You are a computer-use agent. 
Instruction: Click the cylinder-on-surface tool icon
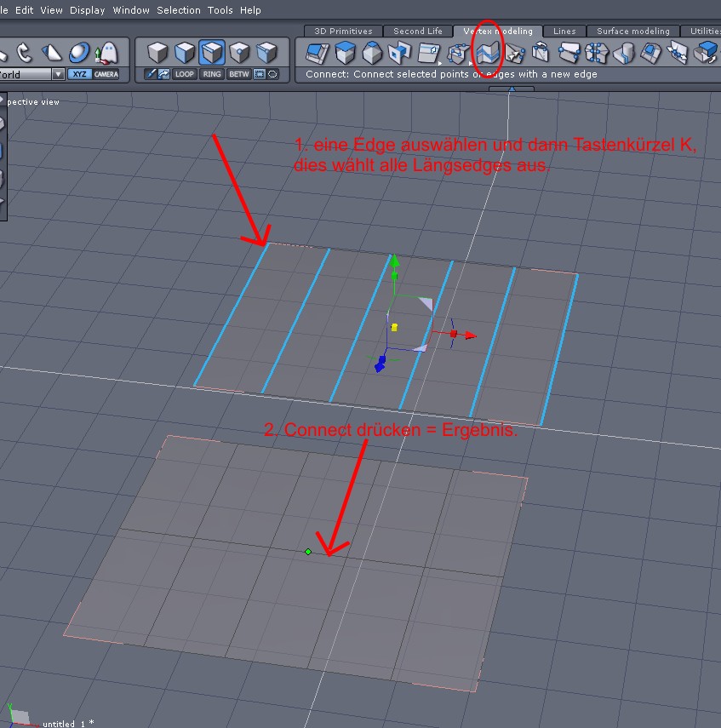(x=624, y=53)
